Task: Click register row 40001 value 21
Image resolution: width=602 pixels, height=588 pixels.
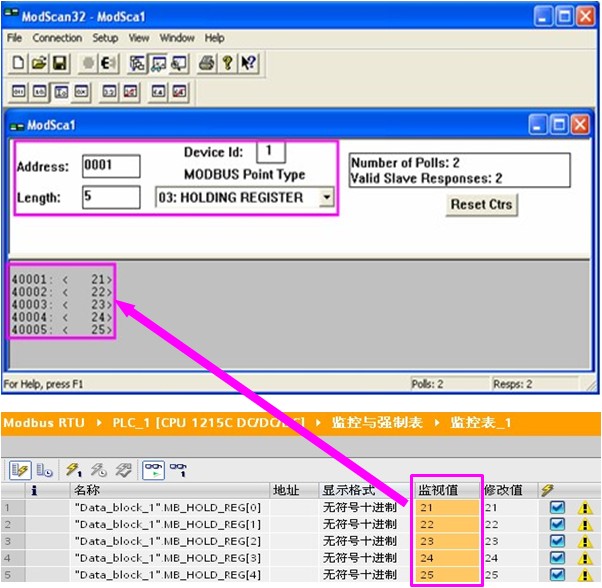Action: pos(61,279)
